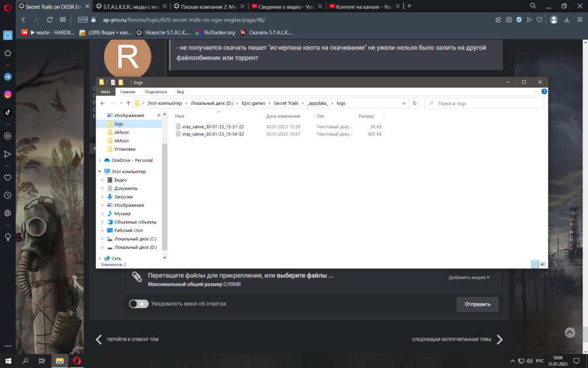588x368 pixels.
Task: Select file xray_xanxe_30-01-23_15-31-22
Action: tap(213, 127)
